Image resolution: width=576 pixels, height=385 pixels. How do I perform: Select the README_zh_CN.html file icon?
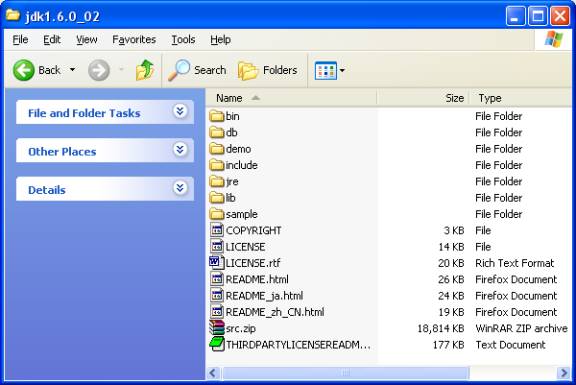217,312
